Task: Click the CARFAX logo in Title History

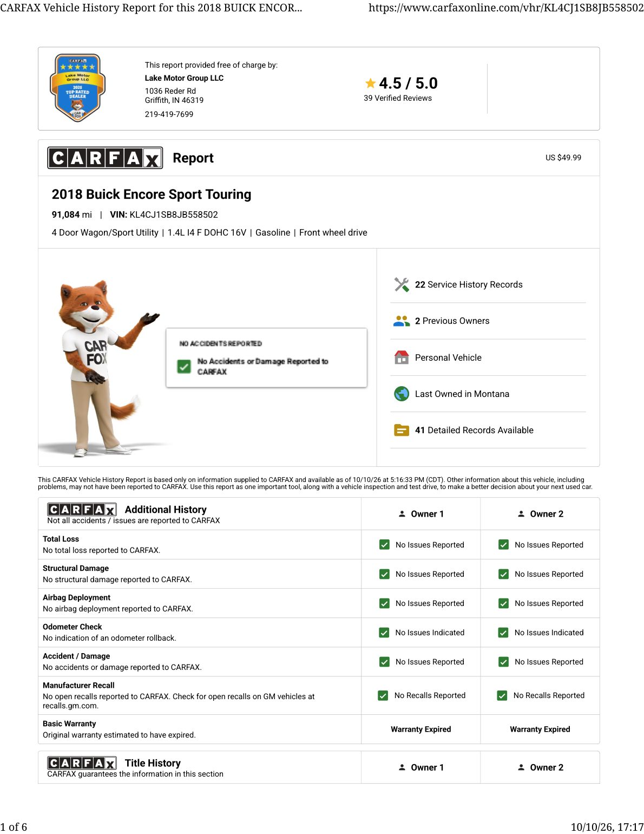Action: click(82, 763)
